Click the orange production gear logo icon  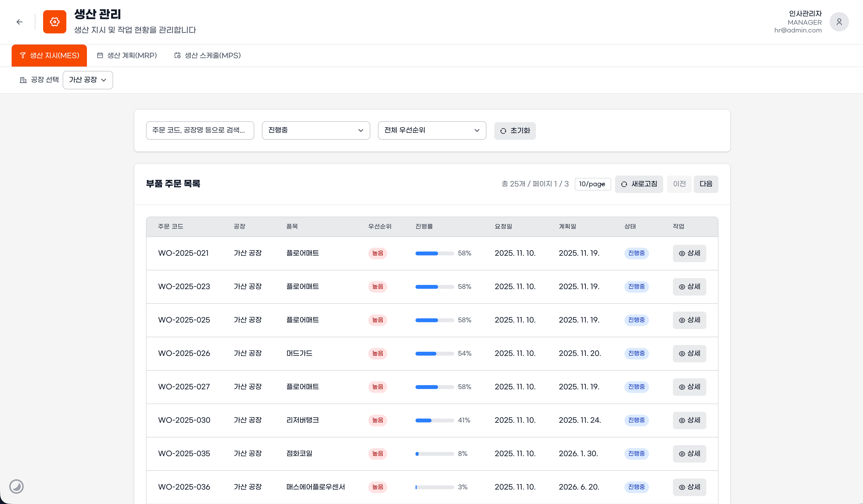(54, 22)
